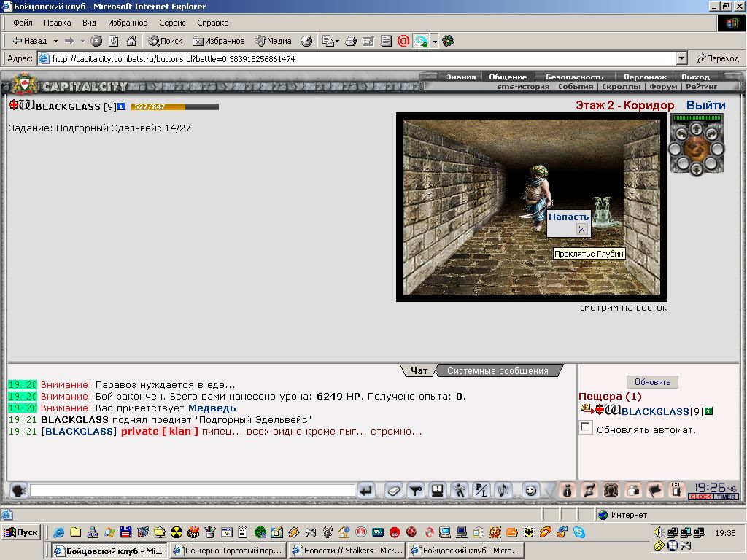Image resolution: width=747 pixels, height=560 pixels.
Task: Open the Сервис menu
Action: click(172, 23)
